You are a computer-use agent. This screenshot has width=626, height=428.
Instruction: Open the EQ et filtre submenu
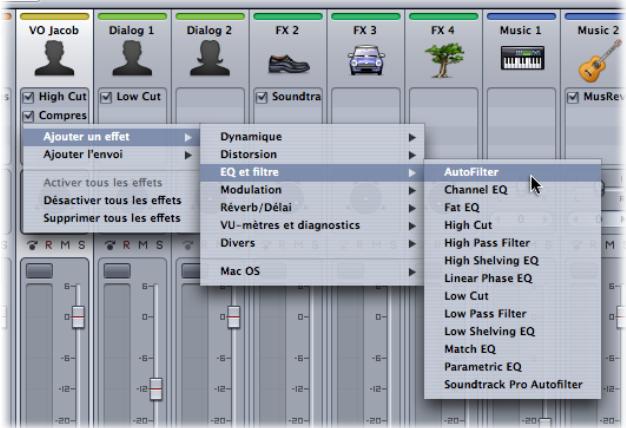312,172
